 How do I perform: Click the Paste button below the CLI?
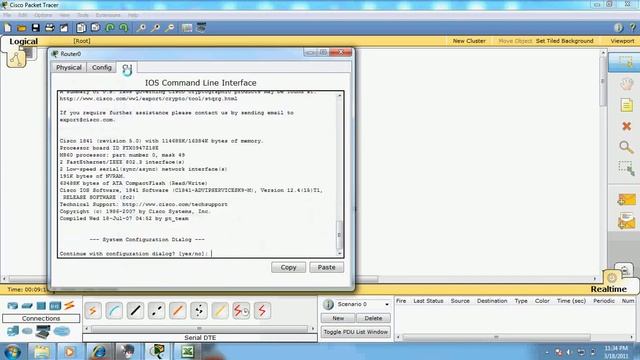(327, 267)
